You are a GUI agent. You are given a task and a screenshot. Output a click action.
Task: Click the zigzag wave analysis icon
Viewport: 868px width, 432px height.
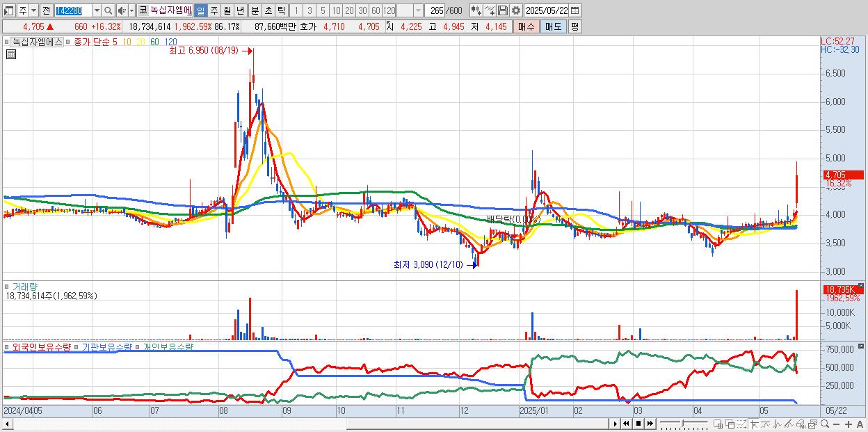pyautogui.click(x=778, y=424)
